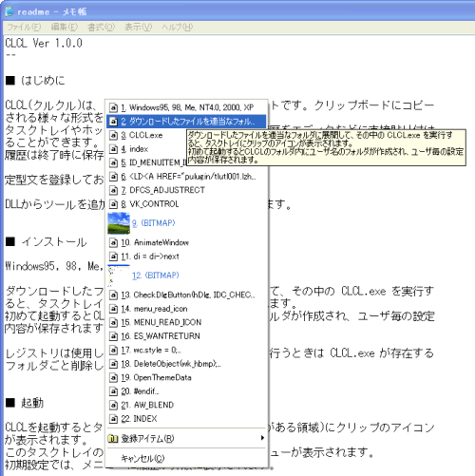
Task: Click text icon beside item 21 AW_BLEND
Action: (113, 405)
